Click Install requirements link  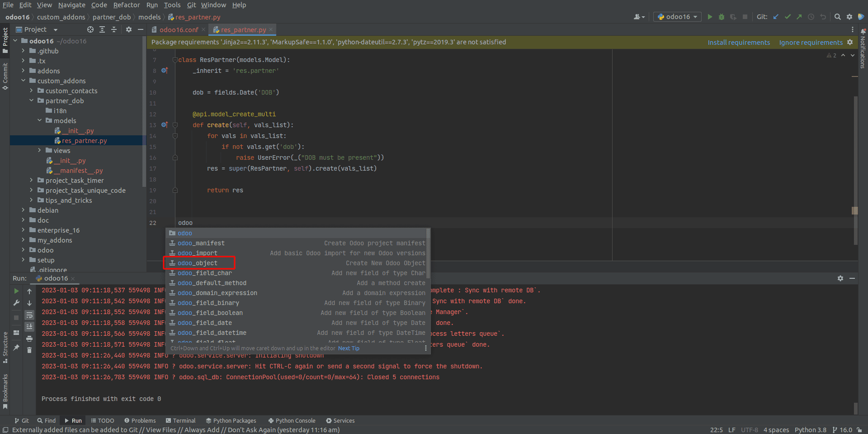(x=739, y=43)
